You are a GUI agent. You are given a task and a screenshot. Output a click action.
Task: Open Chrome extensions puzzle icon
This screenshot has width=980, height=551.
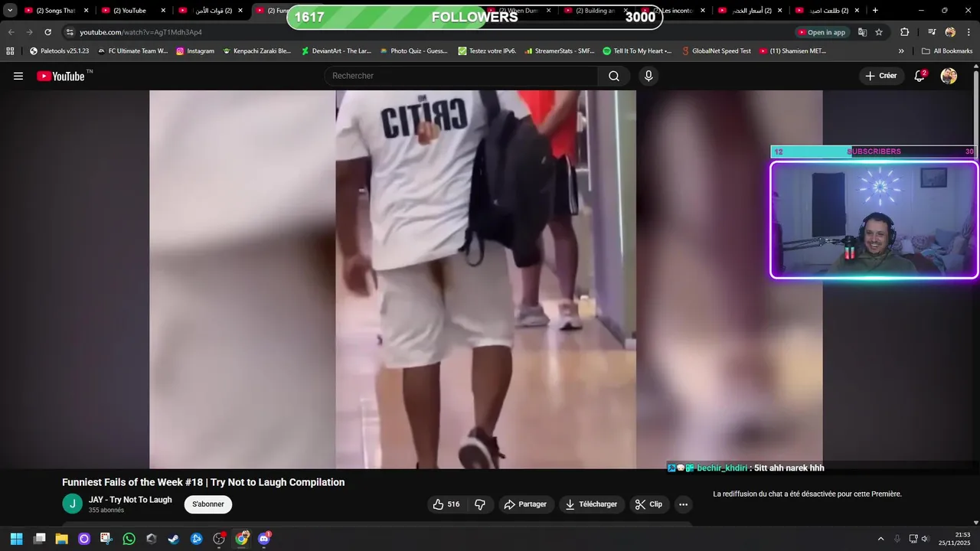coord(904,32)
